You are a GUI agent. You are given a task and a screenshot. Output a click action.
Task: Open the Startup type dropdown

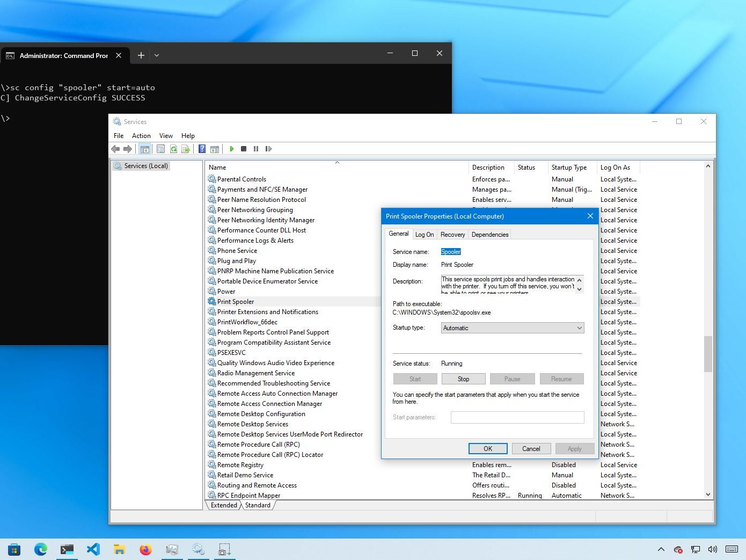point(513,328)
